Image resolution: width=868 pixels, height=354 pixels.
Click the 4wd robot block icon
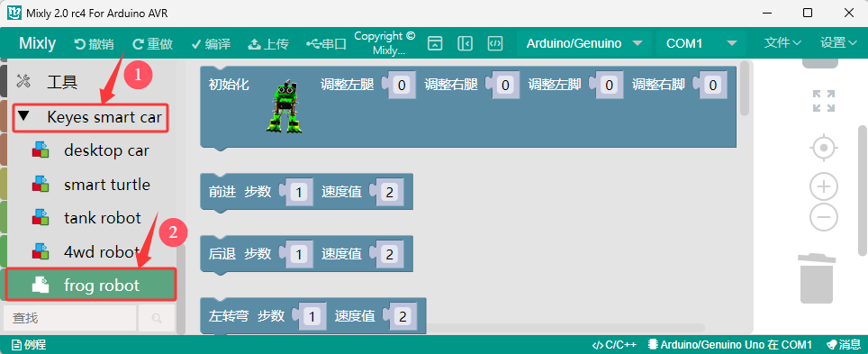coord(41,251)
